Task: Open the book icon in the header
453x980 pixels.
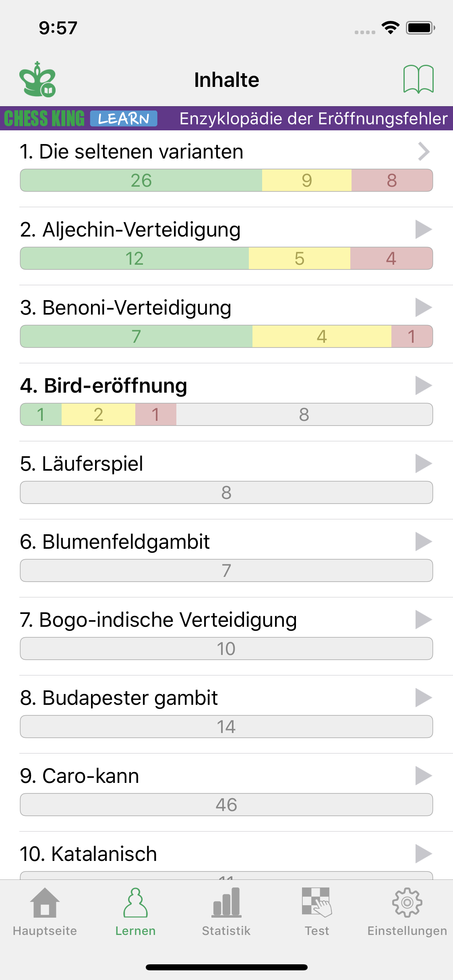Action: coord(418,79)
